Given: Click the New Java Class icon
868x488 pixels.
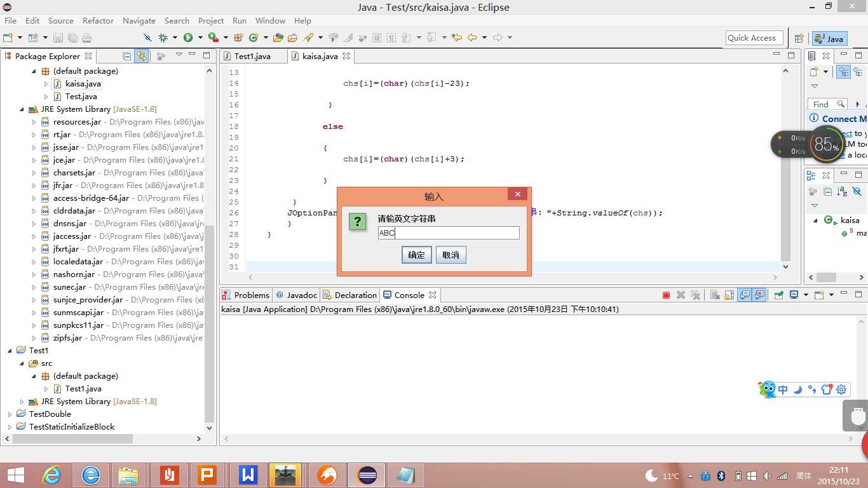Looking at the screenshot, I should 254,37.
